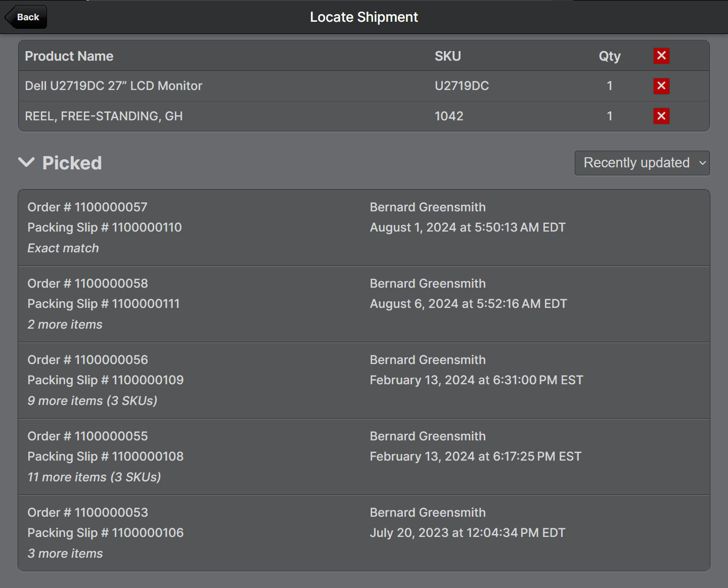Remove the REEL, FREE-STANDING, GH row
The height and width of the screenshot is (588, 728).
661,116
